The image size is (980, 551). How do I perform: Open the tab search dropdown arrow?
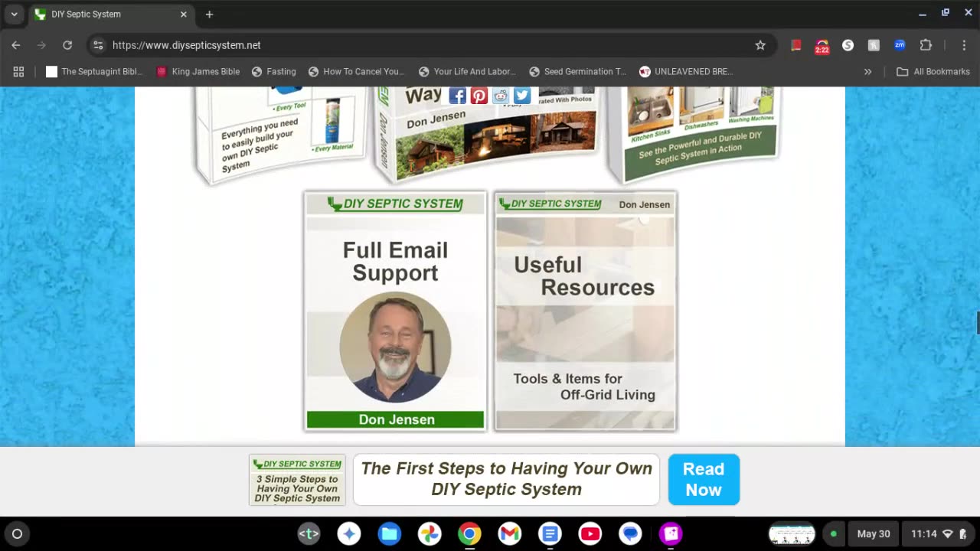[14, 14]
